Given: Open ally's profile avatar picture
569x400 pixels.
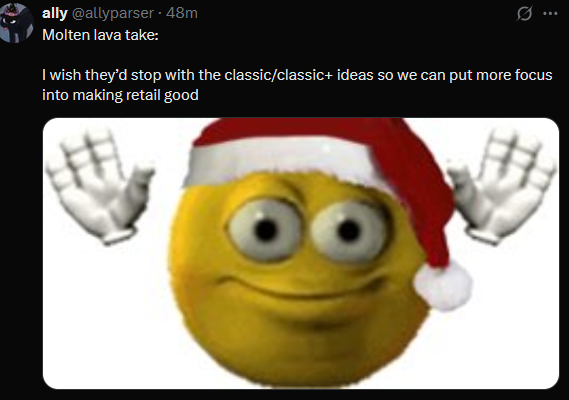Looking at the screenshot, I should [x=16, y=23].
